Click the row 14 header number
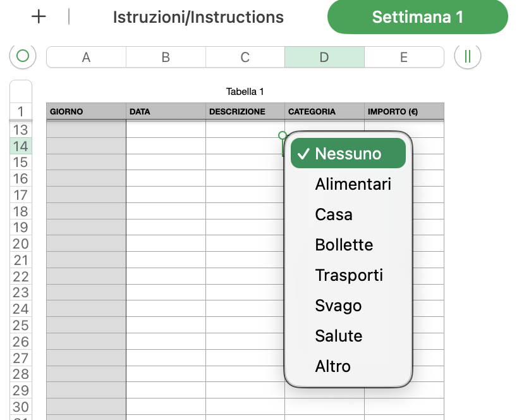Viewport: 524px width, 420px height. [x=21, y=146]
